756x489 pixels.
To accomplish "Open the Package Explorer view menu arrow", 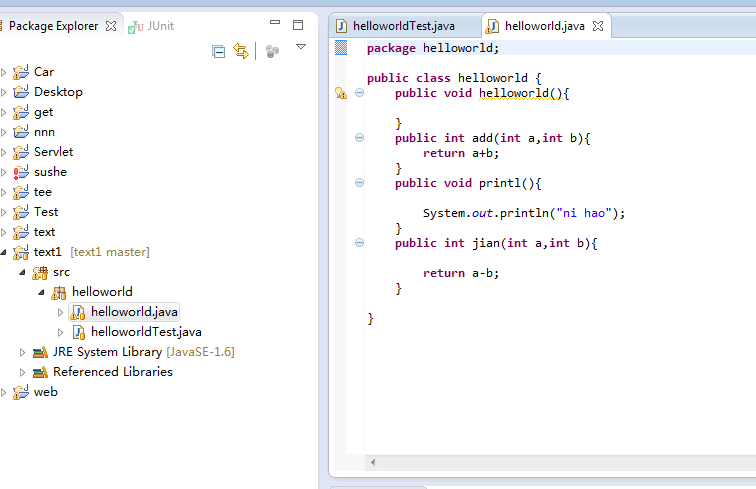I will [x=301, y=47].
